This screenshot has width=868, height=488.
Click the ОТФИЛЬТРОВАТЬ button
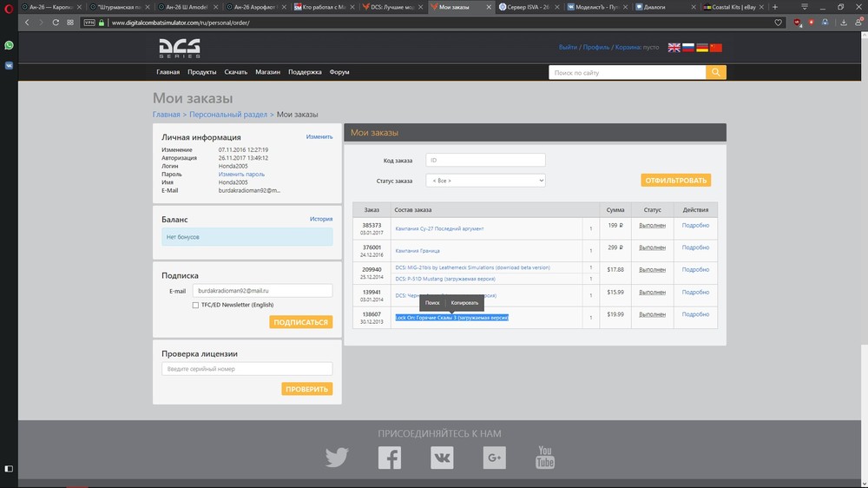pos(676,181)
